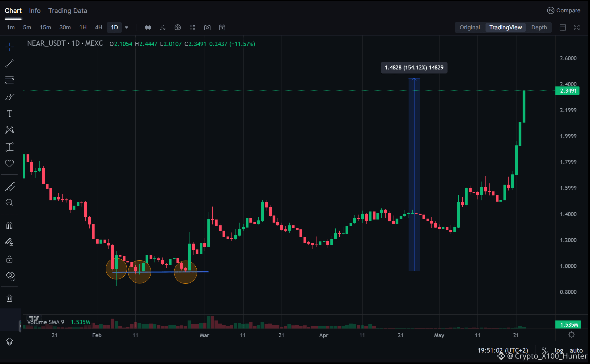The width and height of the screenshot is (590, 364).
Task: Click the panel layout window icon
Action: point(563,27)
